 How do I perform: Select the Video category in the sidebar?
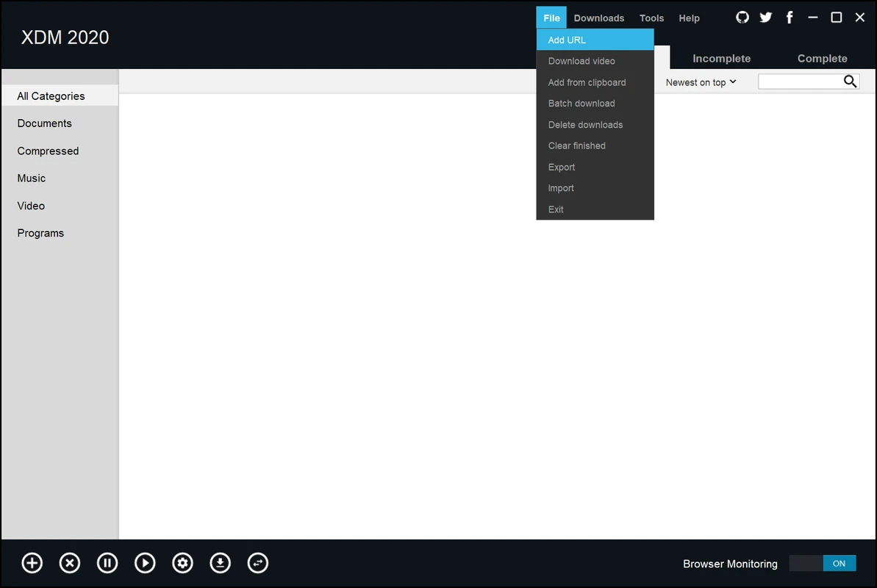pyautogui.click(x=31, y=206)
